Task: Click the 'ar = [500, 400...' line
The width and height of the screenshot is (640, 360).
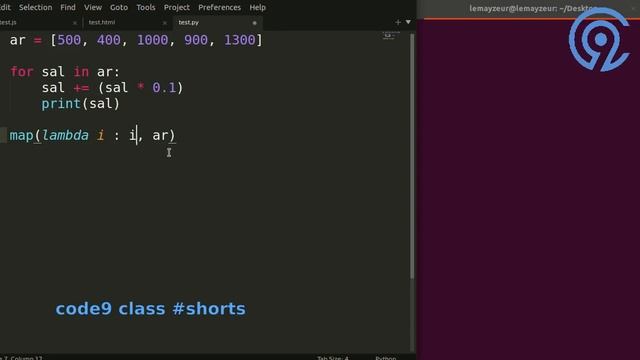Action: click(136, 40)
